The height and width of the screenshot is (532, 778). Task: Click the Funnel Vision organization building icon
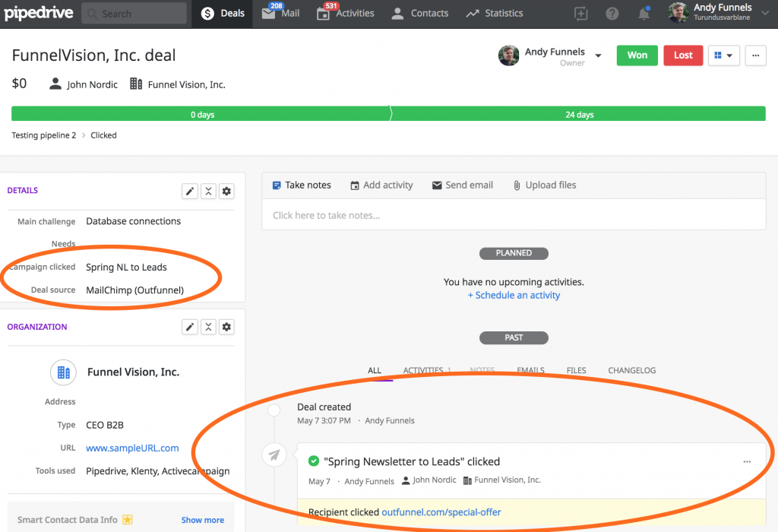pyautogui.click(x=64, y=372)
